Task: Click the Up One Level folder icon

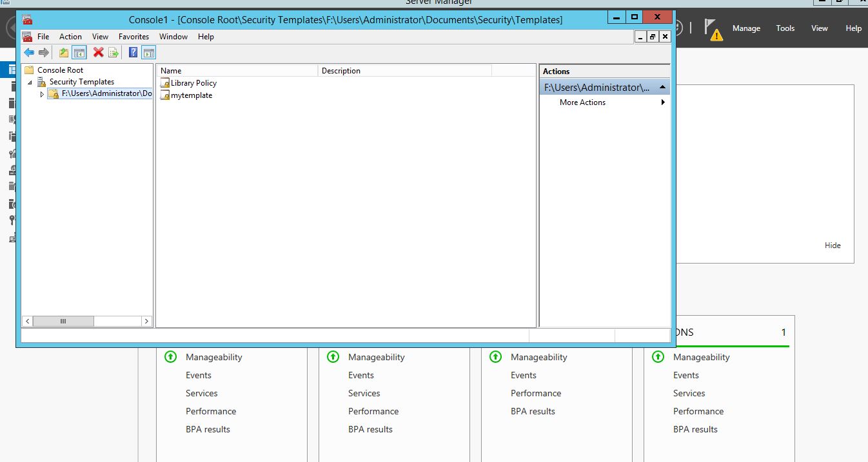Action: (64, 53)
